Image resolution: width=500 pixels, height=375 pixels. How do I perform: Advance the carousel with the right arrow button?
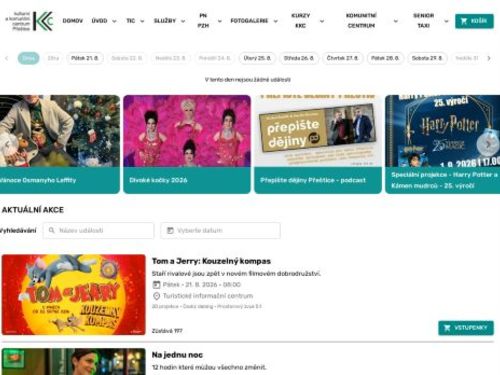488,144
